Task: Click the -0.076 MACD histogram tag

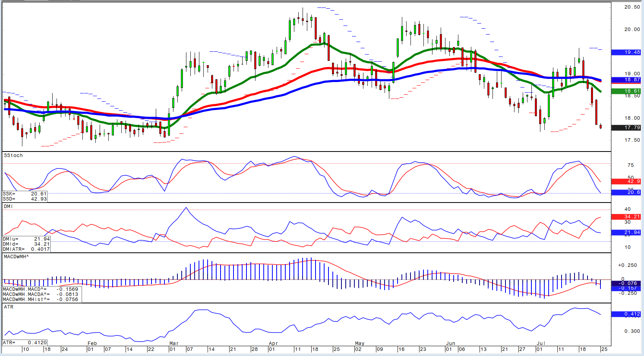Action: (626, 283)
